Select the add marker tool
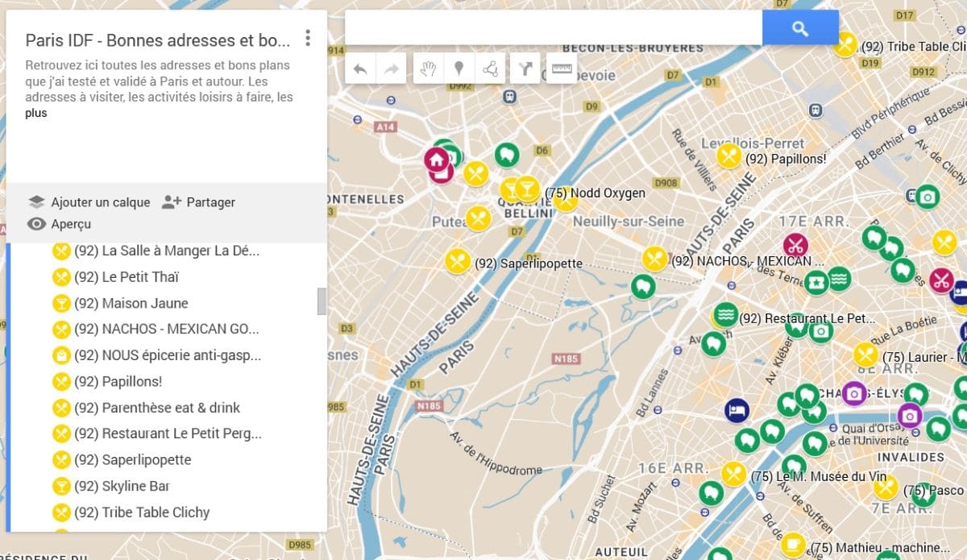967x560 pixels. click(x=459, y=69)
